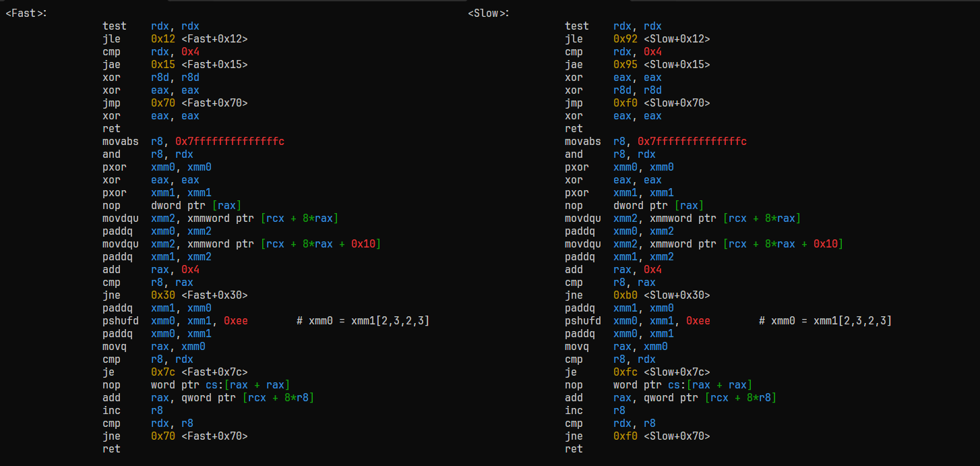Click 'test rdx, rdx' in Slow listing
The height and width of the screenshot is (466, 980).
(613, 26)
